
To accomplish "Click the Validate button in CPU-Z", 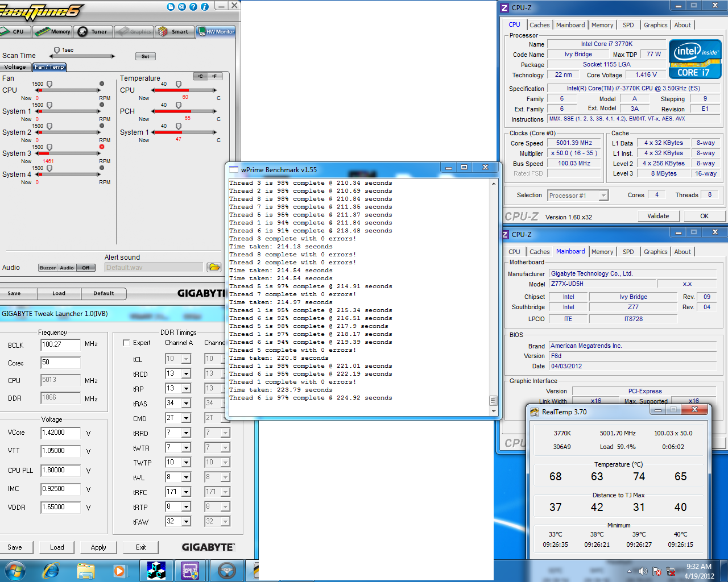I will [x=658, y=216].
